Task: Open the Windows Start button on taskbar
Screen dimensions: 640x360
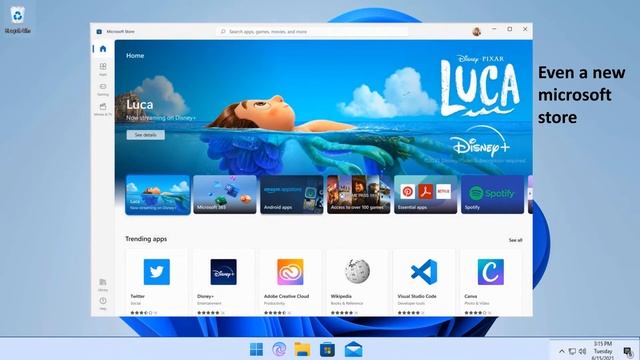Action: (x=256, y=349)
